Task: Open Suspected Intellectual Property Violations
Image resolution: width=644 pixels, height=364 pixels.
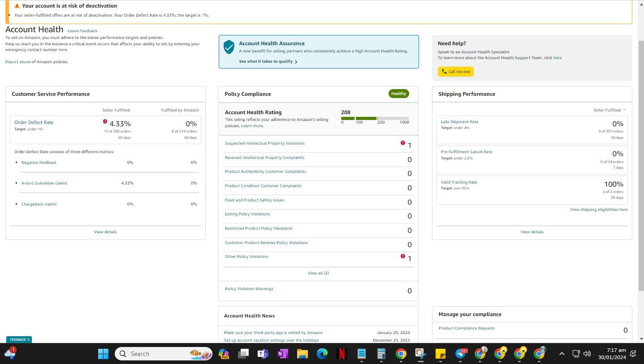Action: pyautogui.click(x=264, y=143)
